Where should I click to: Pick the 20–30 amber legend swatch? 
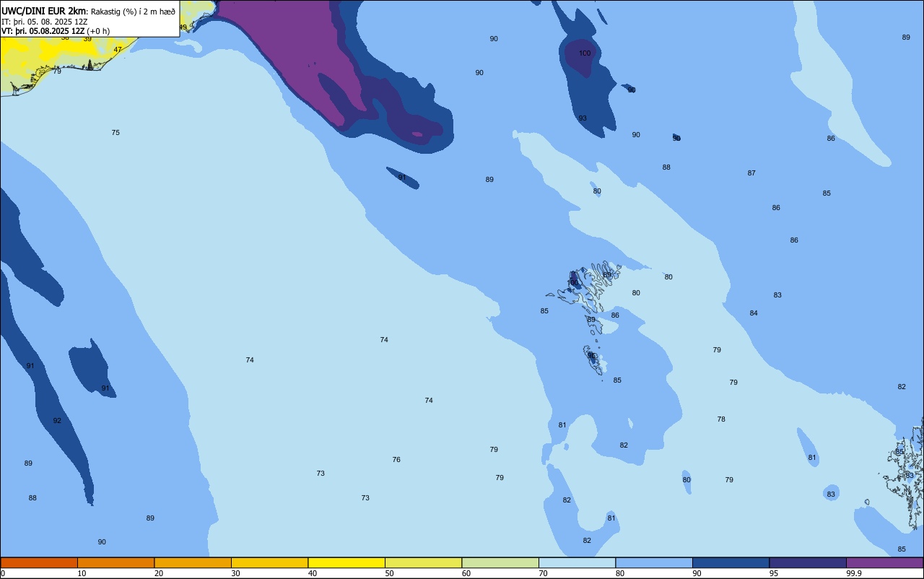tap(193, 562)
